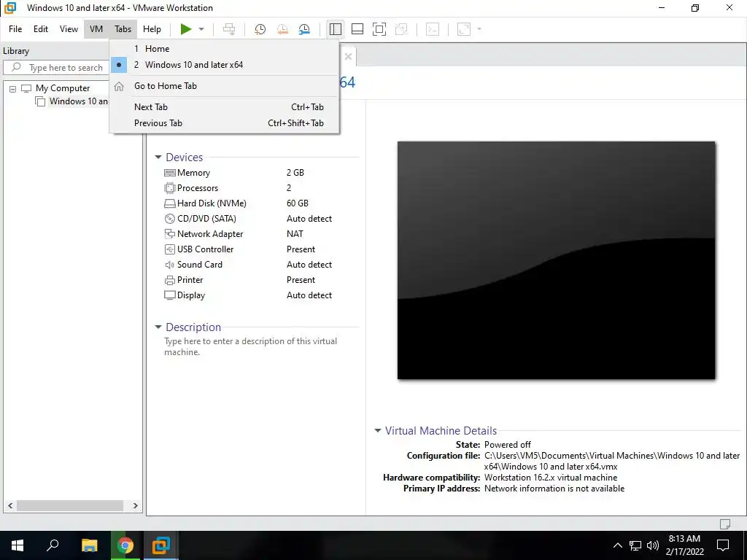Click the Memory value 2 GB

point(295,172)
